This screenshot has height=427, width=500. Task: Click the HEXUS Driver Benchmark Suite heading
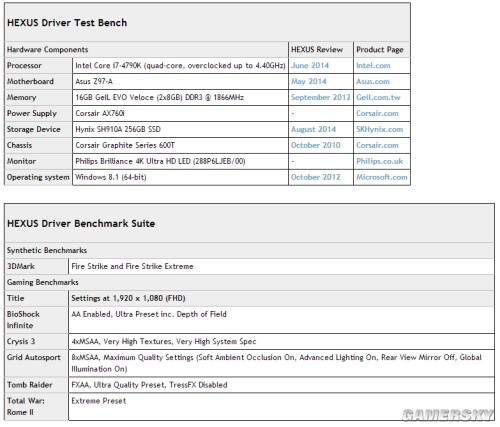(81, 223)
